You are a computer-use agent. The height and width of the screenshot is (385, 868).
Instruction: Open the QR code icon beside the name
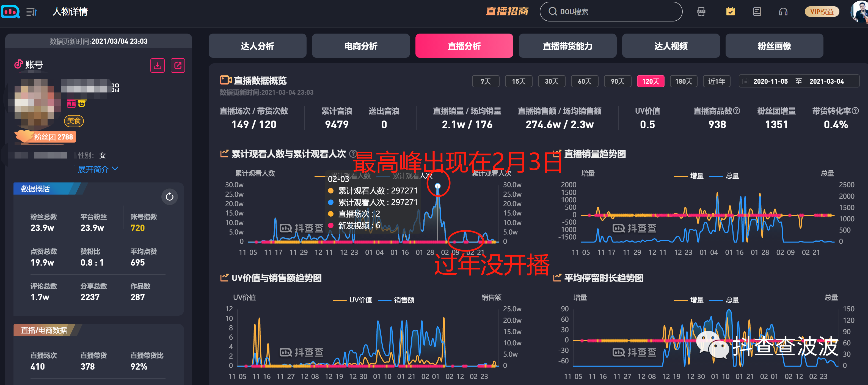[x=115, y=88]
